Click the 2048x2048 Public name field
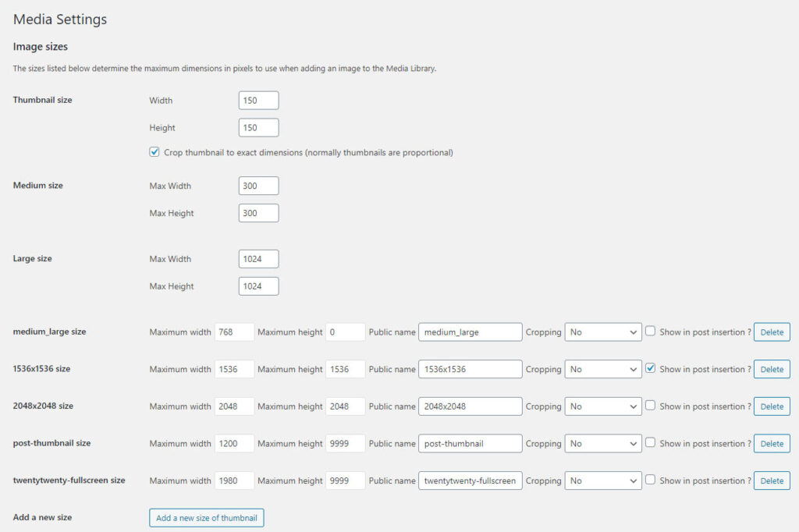Viewport: 799px width, 532px height. (471, 406)
